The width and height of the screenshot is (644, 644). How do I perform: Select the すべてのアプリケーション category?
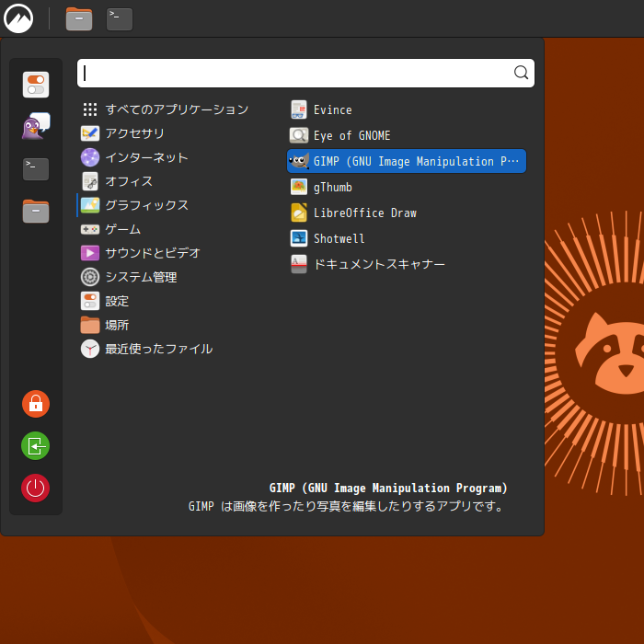tap(165, 109)
